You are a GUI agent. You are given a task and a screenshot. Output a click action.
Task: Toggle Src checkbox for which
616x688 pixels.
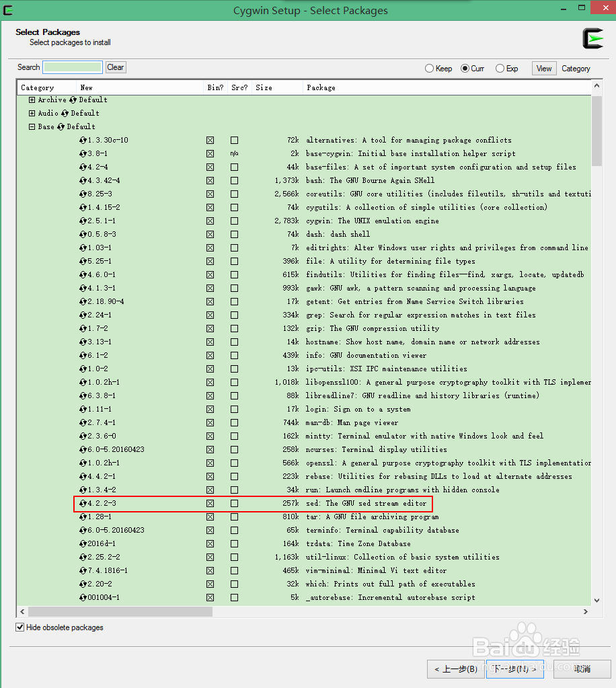coord(234,584)
